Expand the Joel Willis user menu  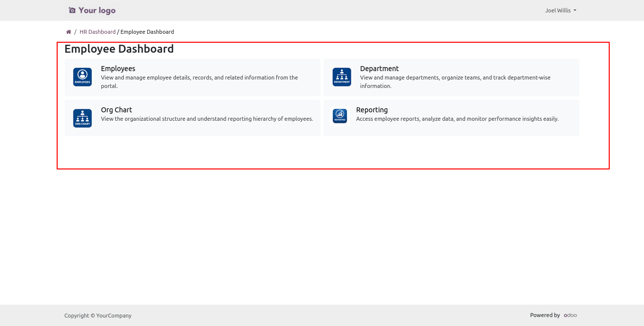pyautogui.click(x=558, y=10)
